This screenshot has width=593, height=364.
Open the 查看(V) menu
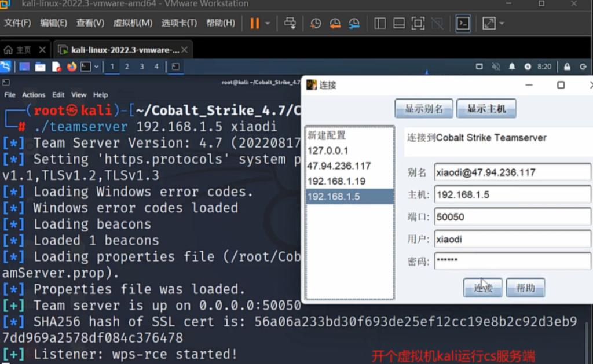tap(90, 23)
